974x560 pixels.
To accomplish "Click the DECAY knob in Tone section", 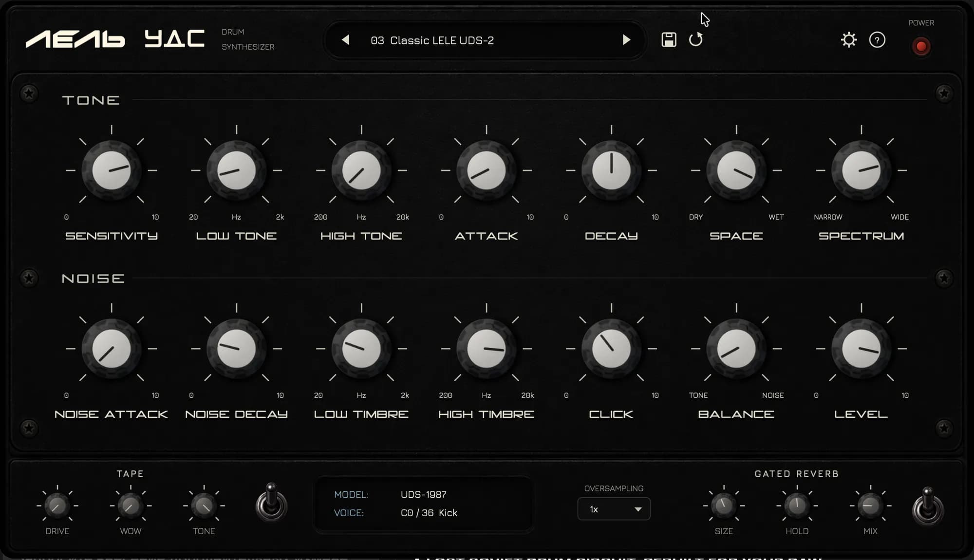I will click(x=612, y=170).
